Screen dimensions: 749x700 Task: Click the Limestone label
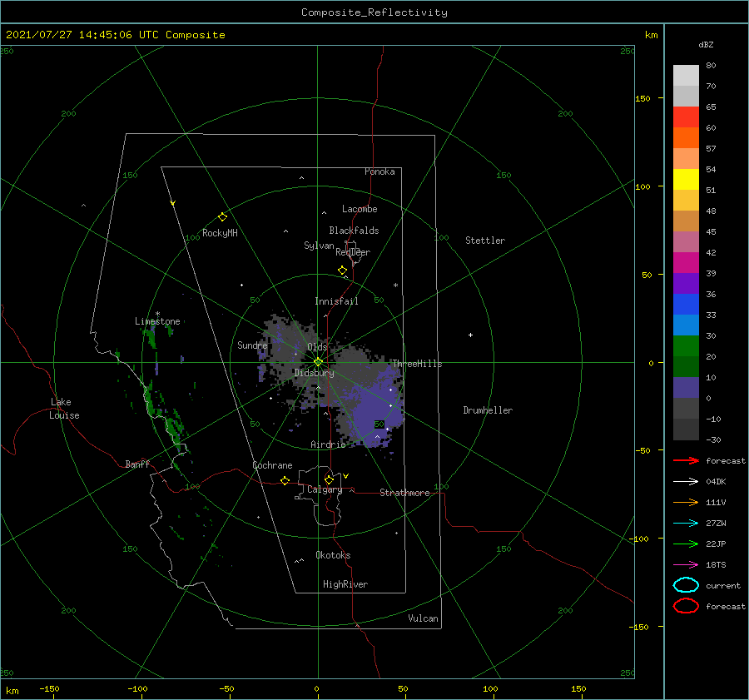[x=157, y=321]
